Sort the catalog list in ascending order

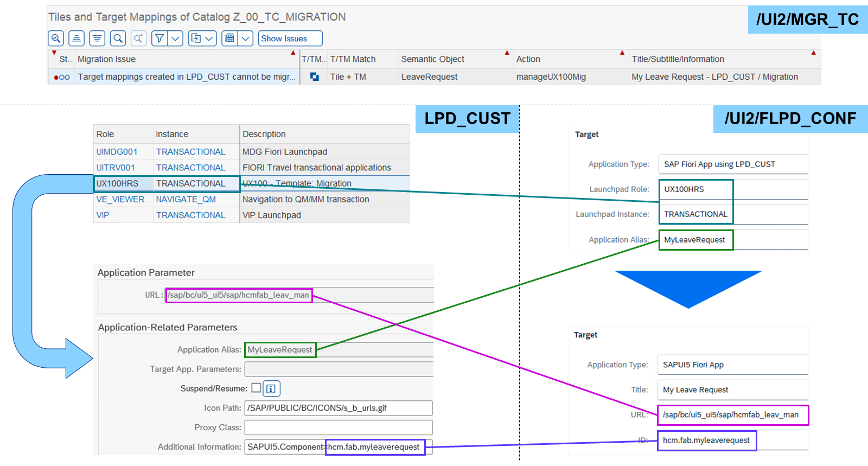[x=76, y=39]
